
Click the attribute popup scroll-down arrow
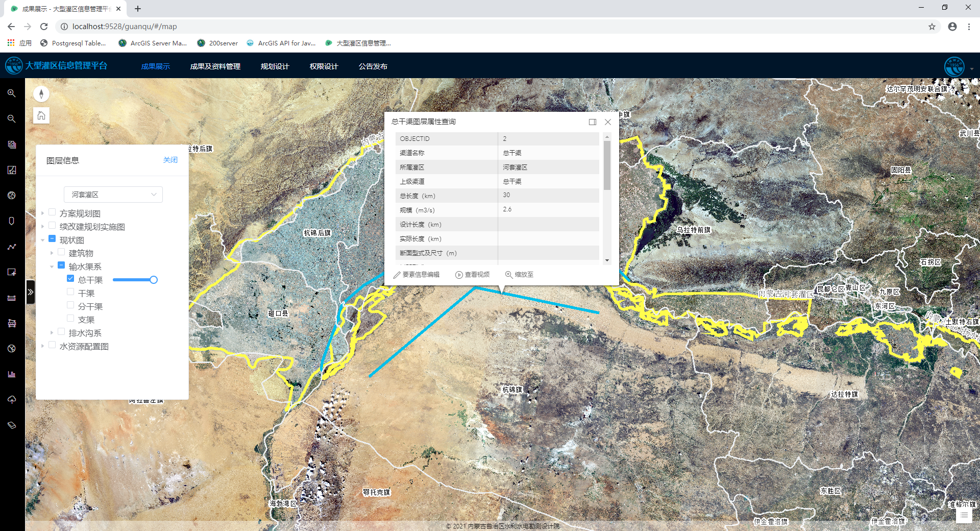click(x=607, y=260)
